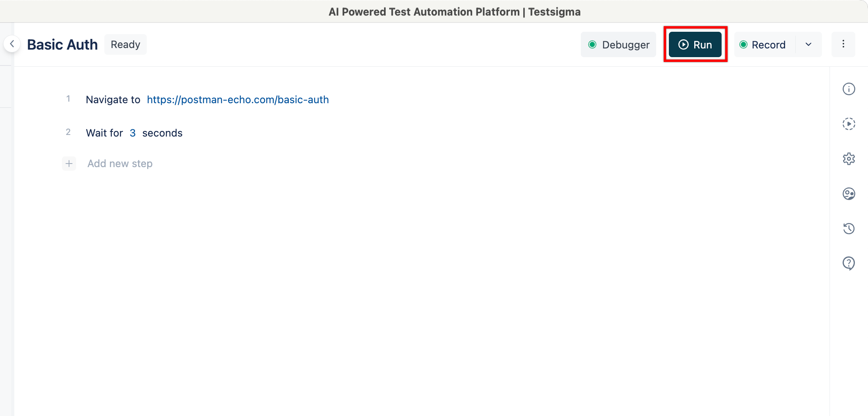Select step 2 Wait for text

click(104, 133)
